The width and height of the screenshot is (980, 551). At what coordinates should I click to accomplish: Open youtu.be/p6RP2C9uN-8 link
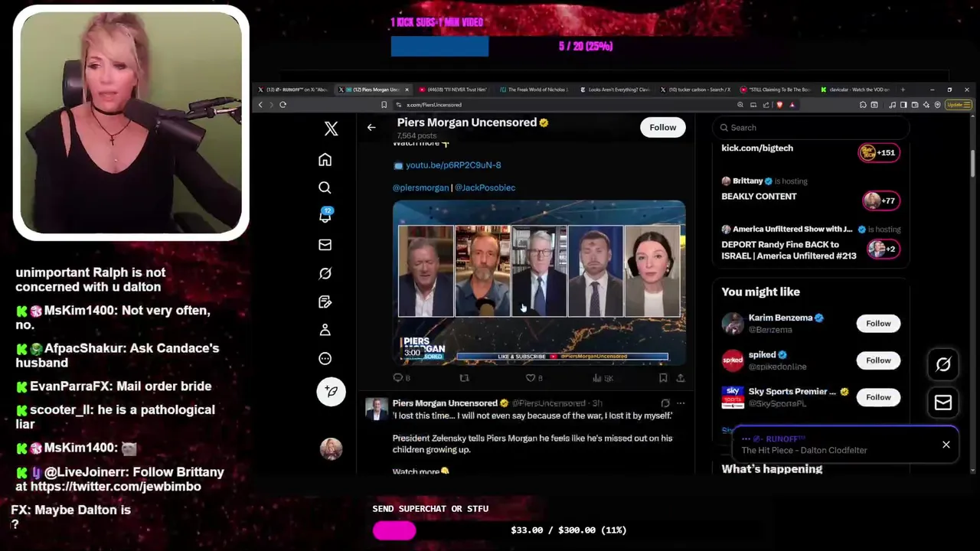(453, 165)
